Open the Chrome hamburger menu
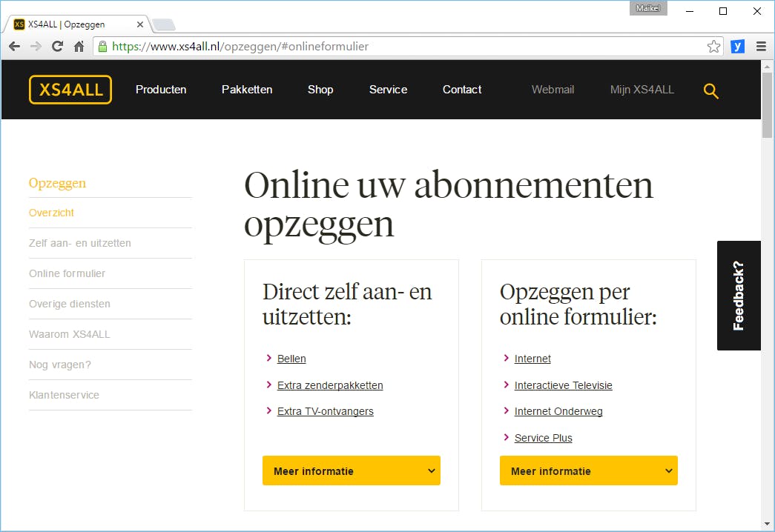 click(x=761, y=46)
